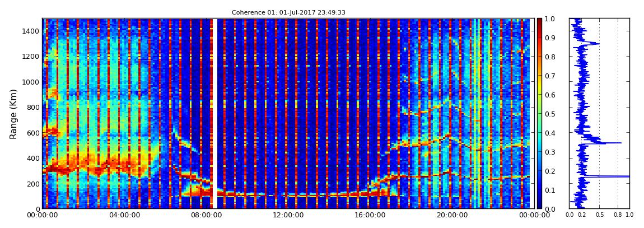Screen dimensions: 644x228
Task: Click the 1200 range tick label
Action: coord(31,56)
